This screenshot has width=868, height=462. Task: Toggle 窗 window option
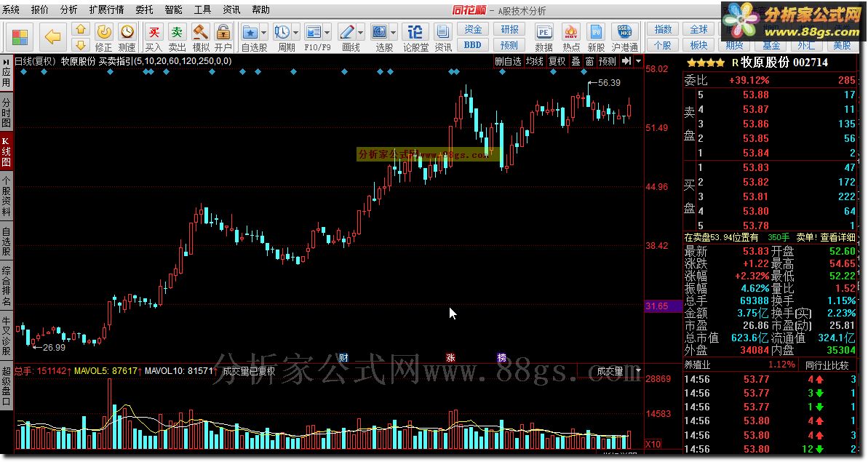click(x=589, y=61)
